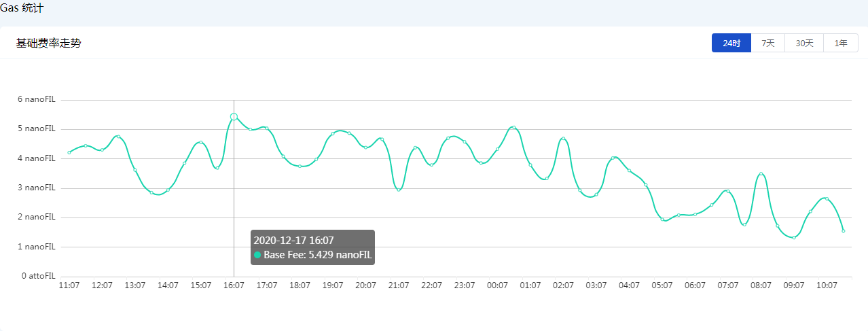
Task: Click the Gas 统计 page heading
Action: (22, 7)
